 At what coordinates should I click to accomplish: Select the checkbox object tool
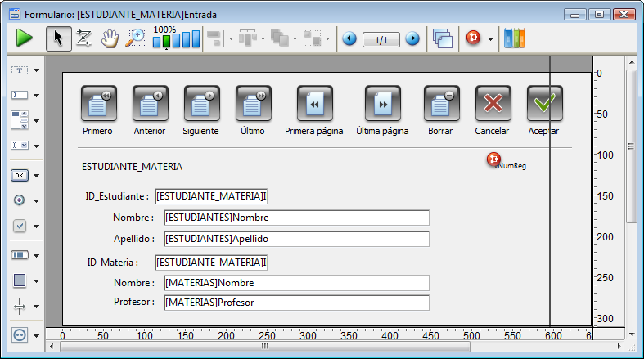20,227
